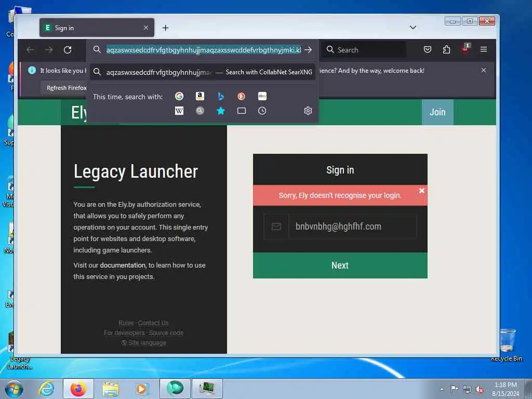The width and height of the screenshot is (532, 399).
Task: Choose Search with CollabNet SearXNG suggestion
Action: pos(203,72)
